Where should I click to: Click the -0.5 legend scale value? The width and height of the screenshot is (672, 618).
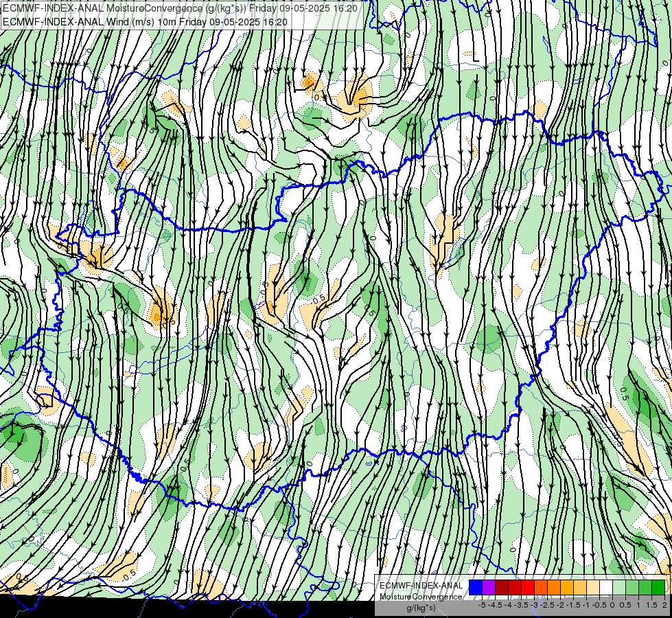[599, 605]
